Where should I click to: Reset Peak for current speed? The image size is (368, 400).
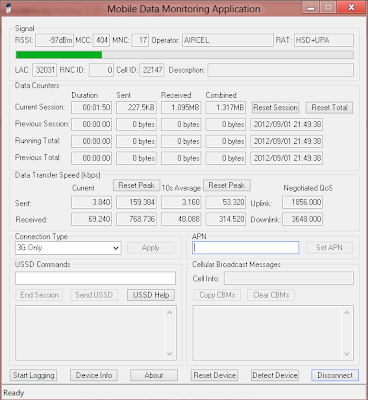(136, 185)
